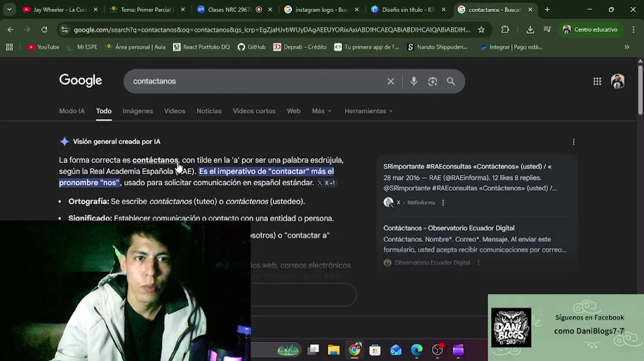
Task: Open the Downloads icon in toolbar
Action: (x=530, y=30)
